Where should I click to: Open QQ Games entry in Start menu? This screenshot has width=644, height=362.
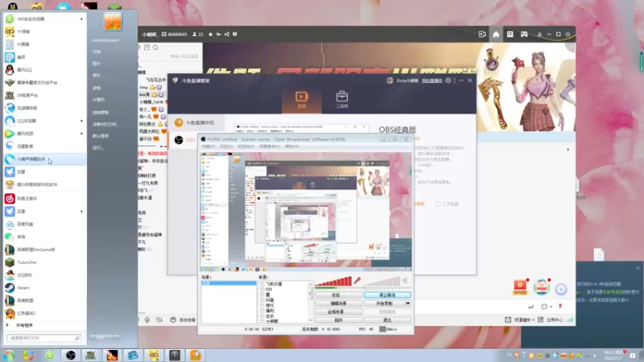point(44,275)
